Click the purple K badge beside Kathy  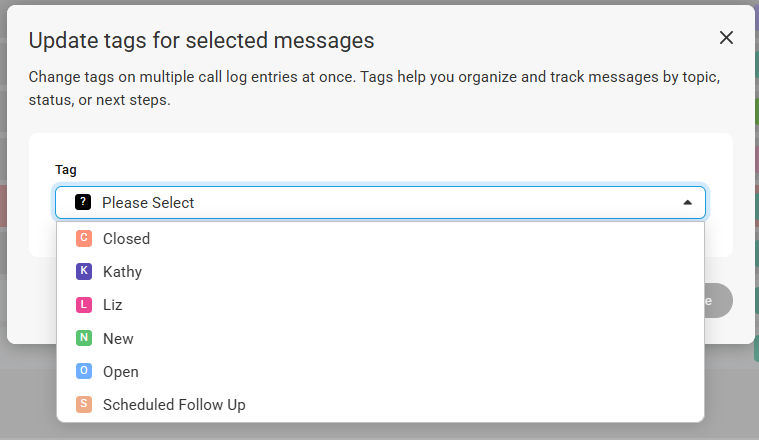click(x=84, y=271)
